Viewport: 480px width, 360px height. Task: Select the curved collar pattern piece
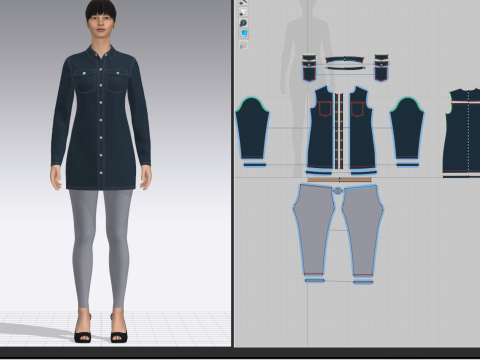[344, 60]
